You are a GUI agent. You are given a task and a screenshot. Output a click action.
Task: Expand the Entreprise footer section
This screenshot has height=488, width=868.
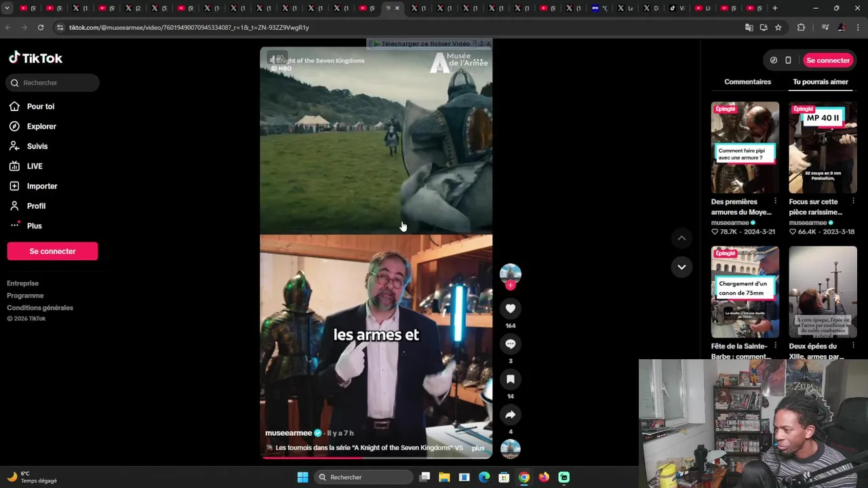click(23, 283)
